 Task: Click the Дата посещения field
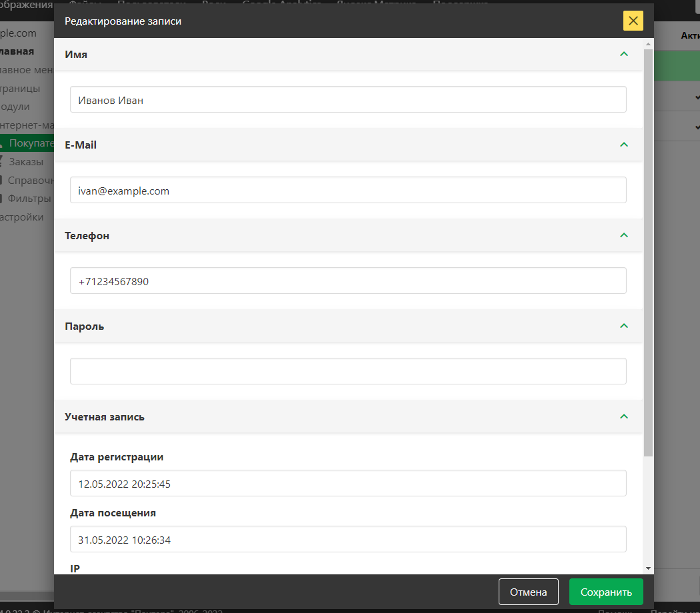pos(348,539)
